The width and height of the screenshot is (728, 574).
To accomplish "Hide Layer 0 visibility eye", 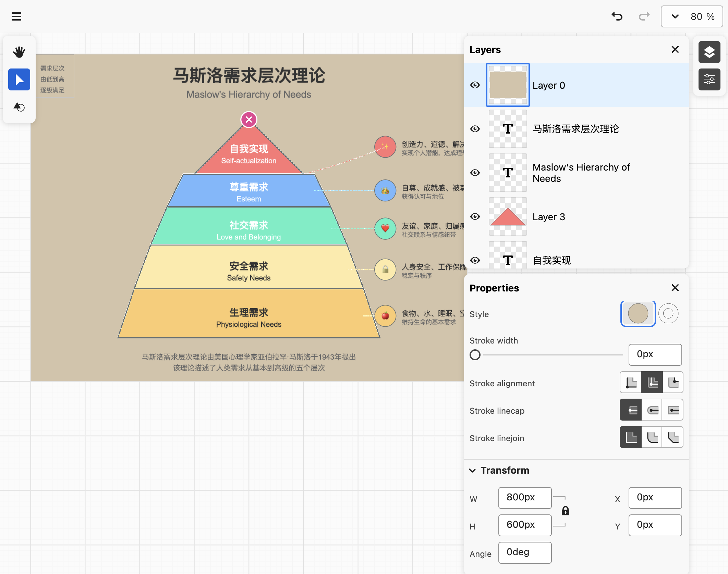I will point(475,85).
